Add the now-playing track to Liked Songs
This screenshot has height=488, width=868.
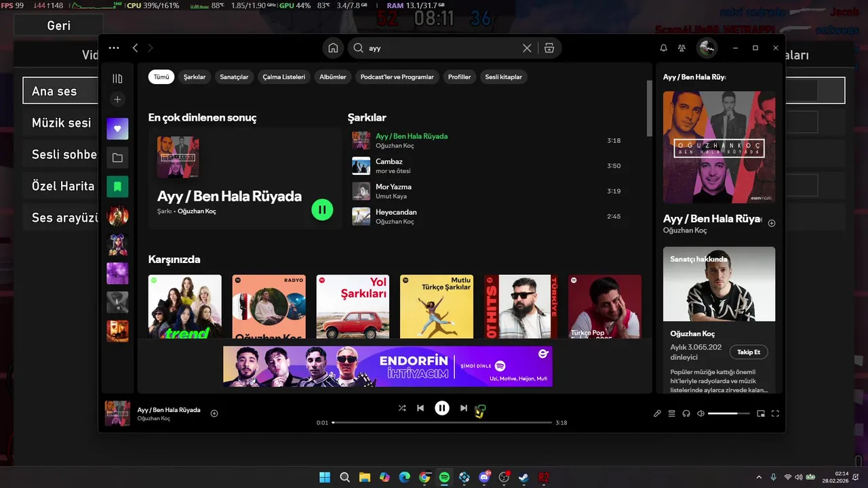click(x=214, y=413)
